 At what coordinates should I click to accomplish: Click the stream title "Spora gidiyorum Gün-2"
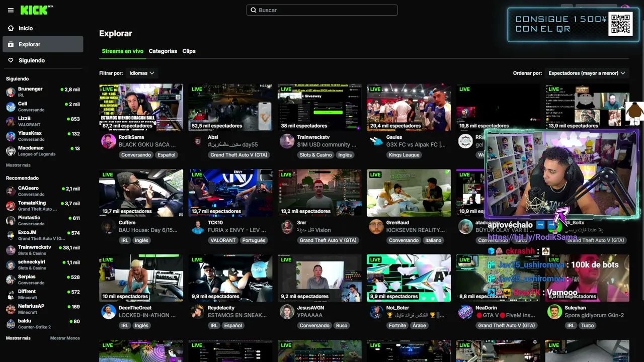[594, 315]
